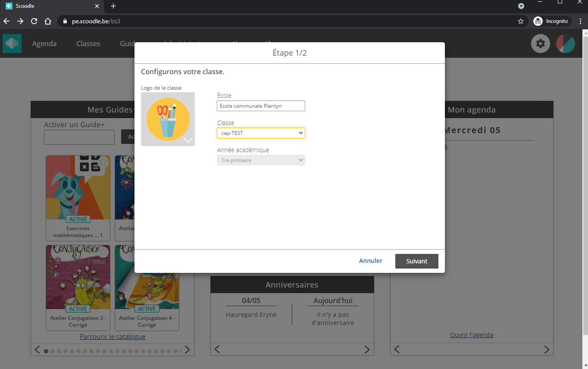Open the user profile avatar icon
The width and height of the screenshot is (588, 369).
(565, 44)
